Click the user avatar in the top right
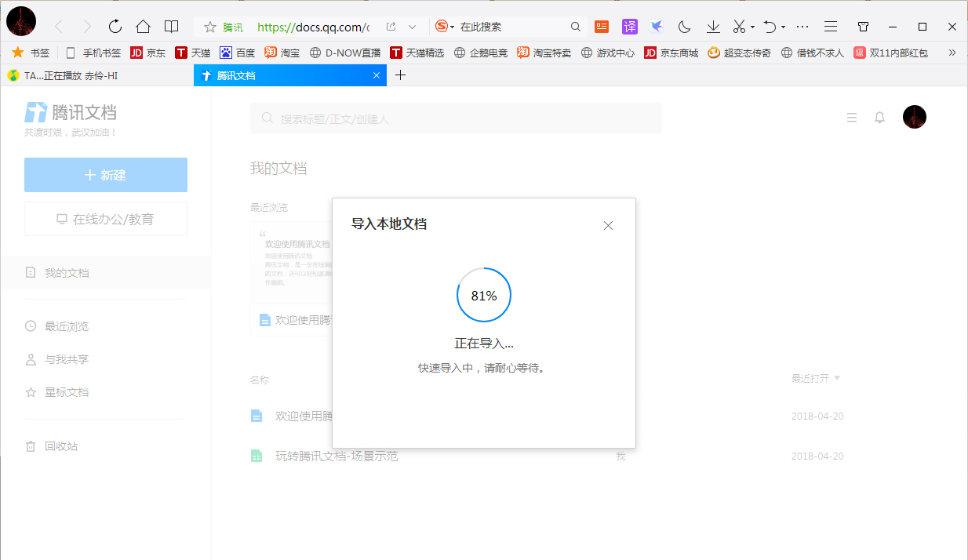Viewport: 968px width, 560px height. click(x=915, y=117)
